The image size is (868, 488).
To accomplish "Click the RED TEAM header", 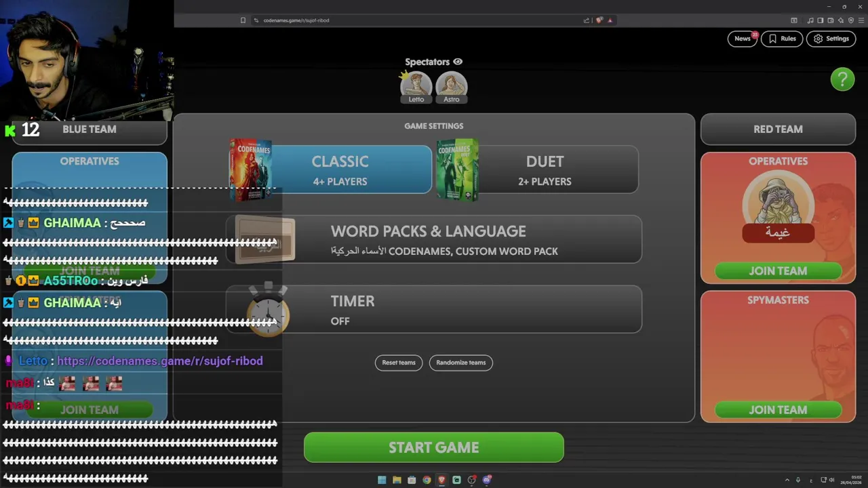I will 778,129.
